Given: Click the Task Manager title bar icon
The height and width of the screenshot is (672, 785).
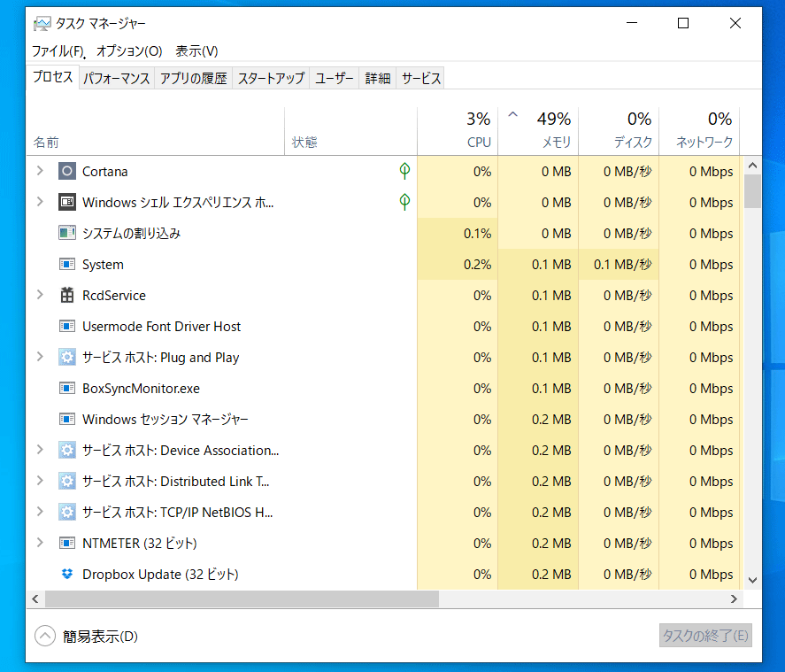Looking at the screenshot, I should [x=42, y=24].
